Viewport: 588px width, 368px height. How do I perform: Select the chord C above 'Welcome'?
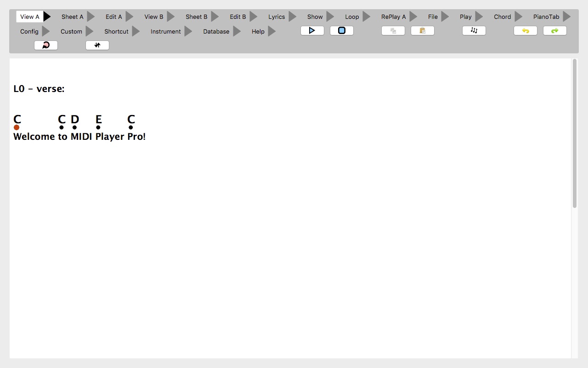coord(17,119)
